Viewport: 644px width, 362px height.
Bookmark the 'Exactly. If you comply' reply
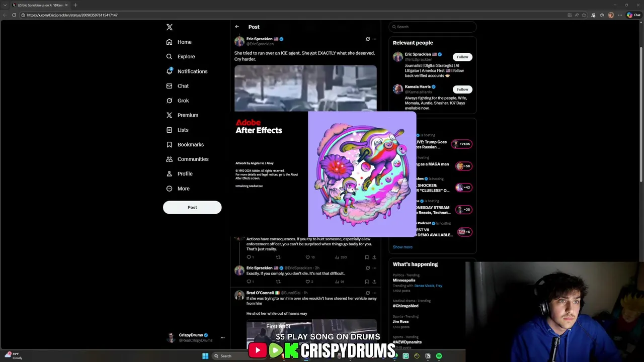coord(367,282)
